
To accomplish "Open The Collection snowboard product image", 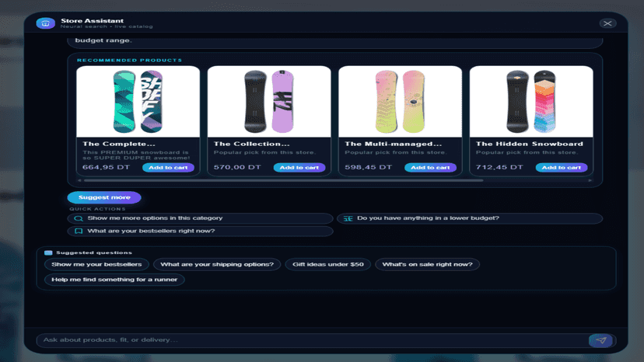I will tap(269, 102).
